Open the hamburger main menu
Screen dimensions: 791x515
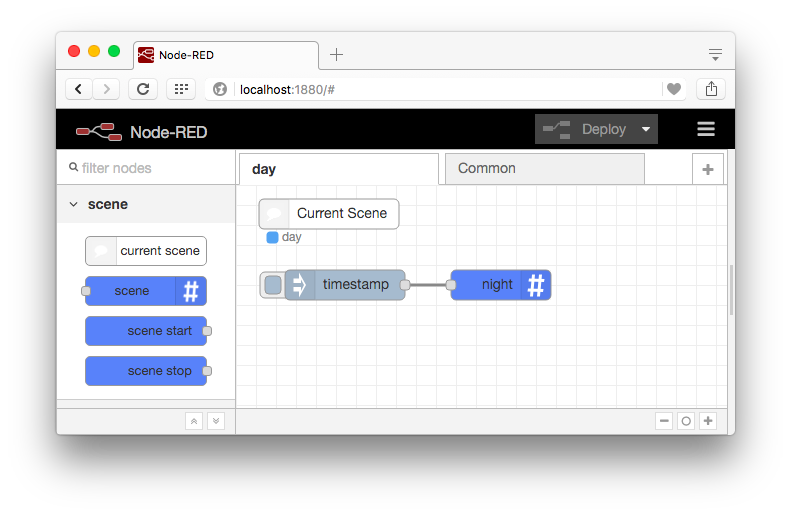[706, 129]
